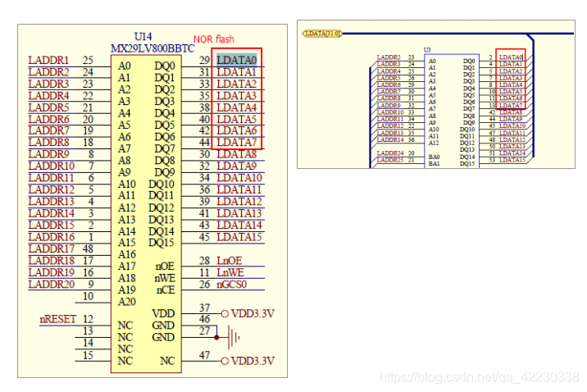The width and height of the screenshot is (587, 392).
Task: Click the highlighted LDATA0 label on U14
Action: coord(237,61)
